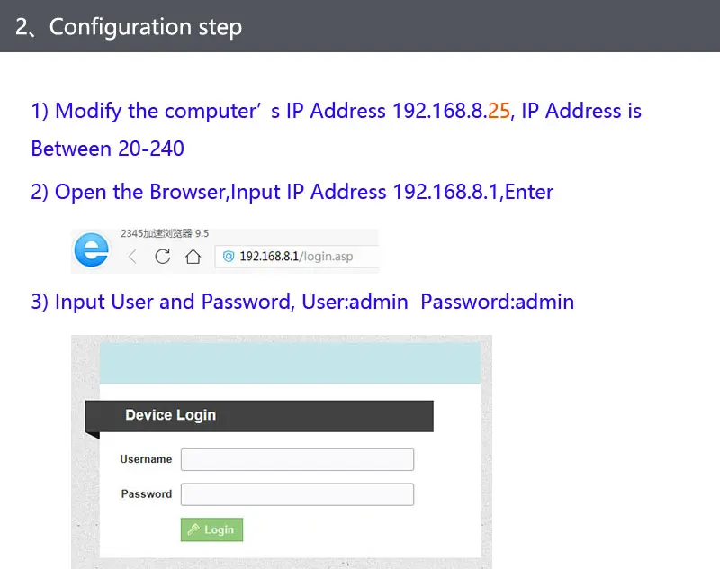
Task: Select the 192.168.8.1/login.asp address bar
Action: [297, 256]
